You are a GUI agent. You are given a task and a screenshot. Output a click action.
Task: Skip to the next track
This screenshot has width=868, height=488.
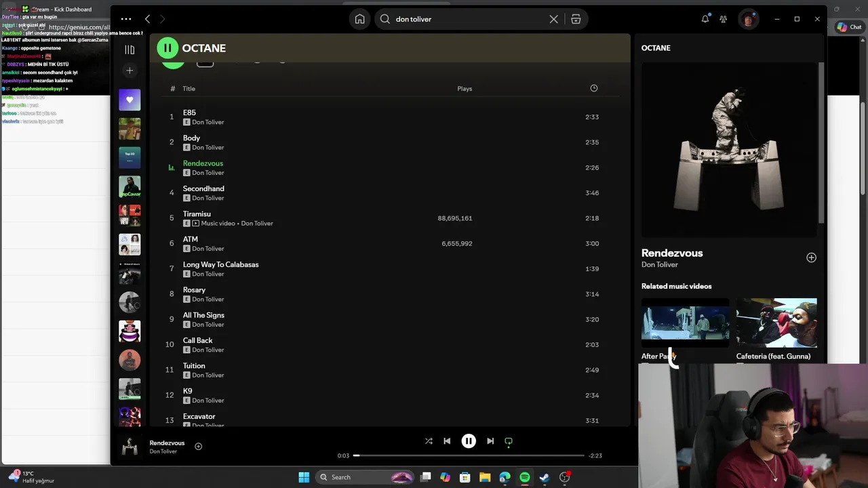pyautogui.click(x=490, y=441)
